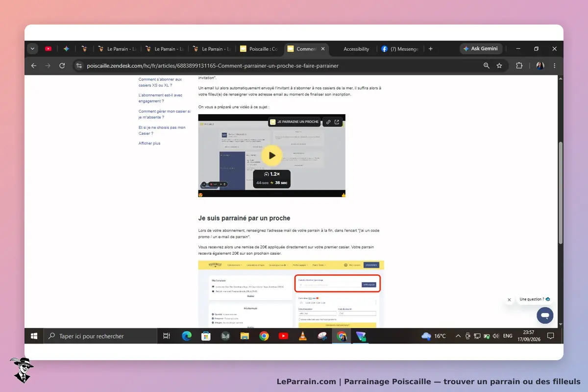Open the Chrome extensions menu
Image resolution: width=588 pixels, height=392 pixels.
[x=519, y=66]
